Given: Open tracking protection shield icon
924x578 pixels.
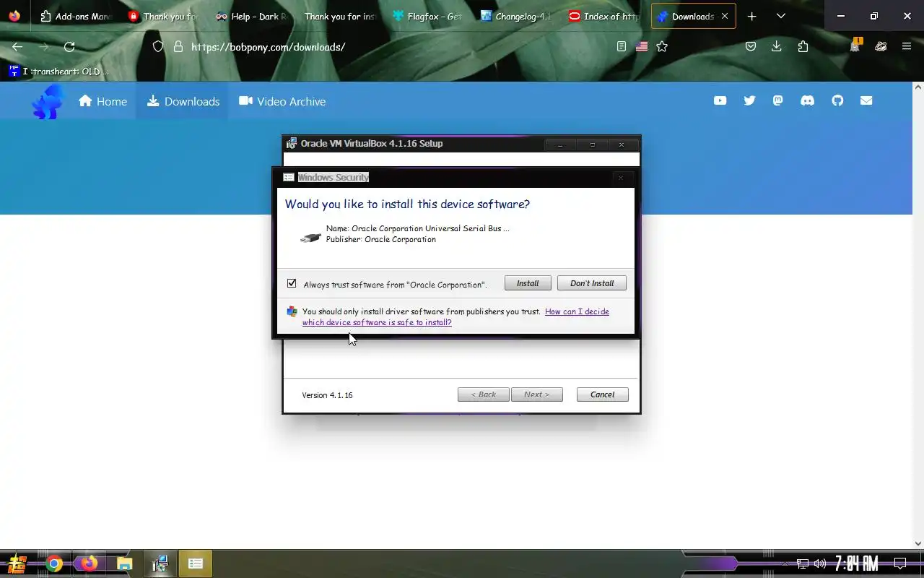Looking at the screenshot, I should point(158,46).
